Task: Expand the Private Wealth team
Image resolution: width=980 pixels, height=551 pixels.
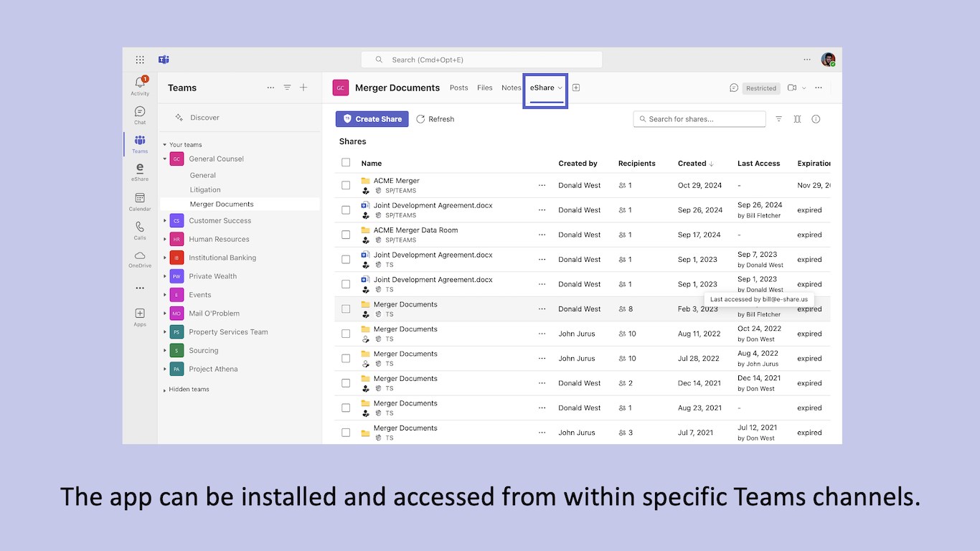Action: tap(164, 276)
